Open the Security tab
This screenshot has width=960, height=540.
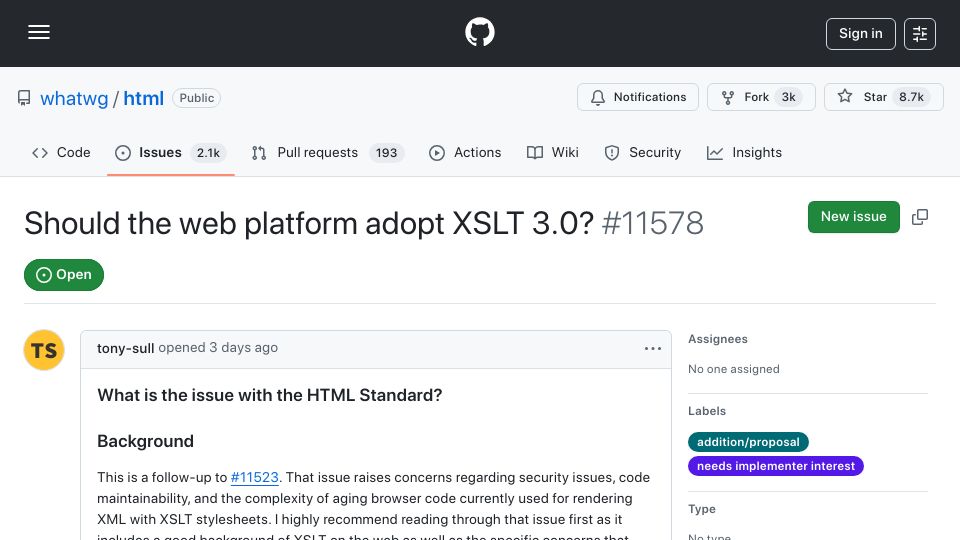point(642,152)
